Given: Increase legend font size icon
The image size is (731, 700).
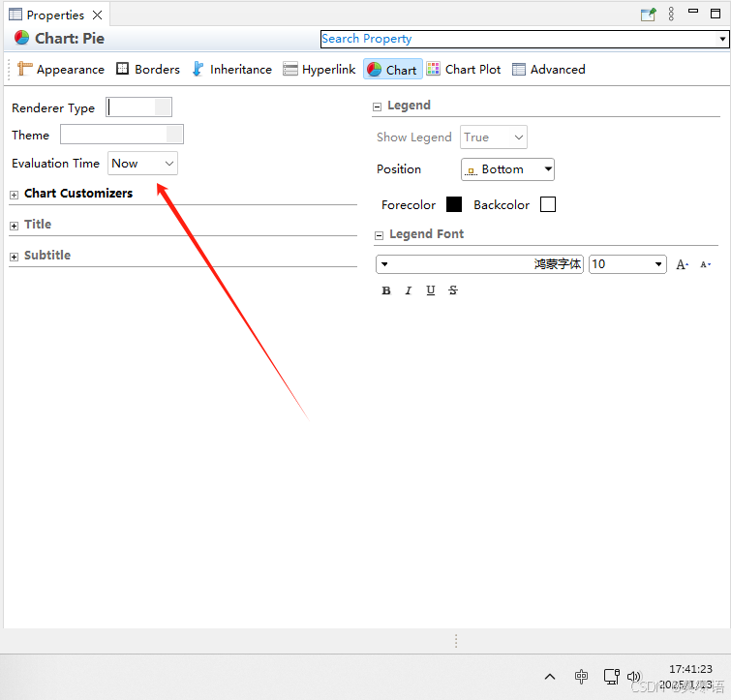Looking at the screenshot, I should [682, 264].
